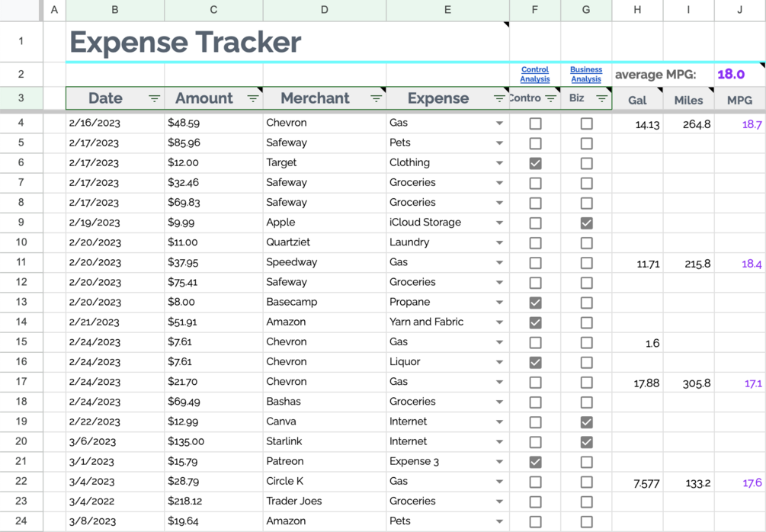Select the Trader Joes merchant cell

325,502
